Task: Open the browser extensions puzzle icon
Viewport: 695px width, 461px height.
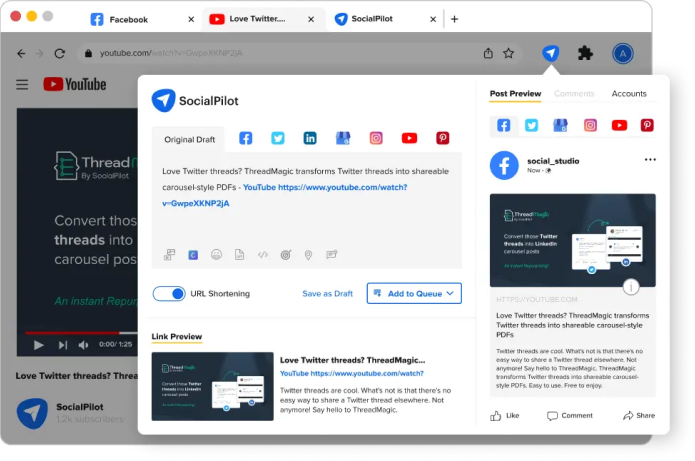Action: 585,54
